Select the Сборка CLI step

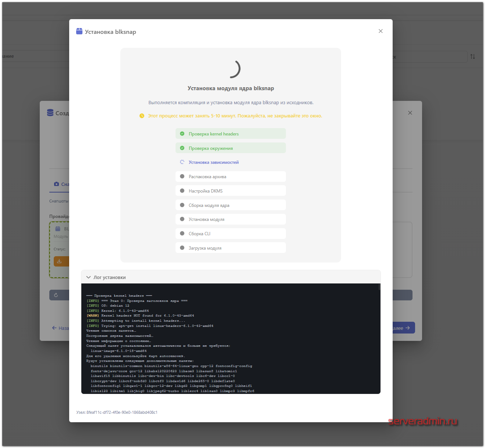tap(231, 233)
